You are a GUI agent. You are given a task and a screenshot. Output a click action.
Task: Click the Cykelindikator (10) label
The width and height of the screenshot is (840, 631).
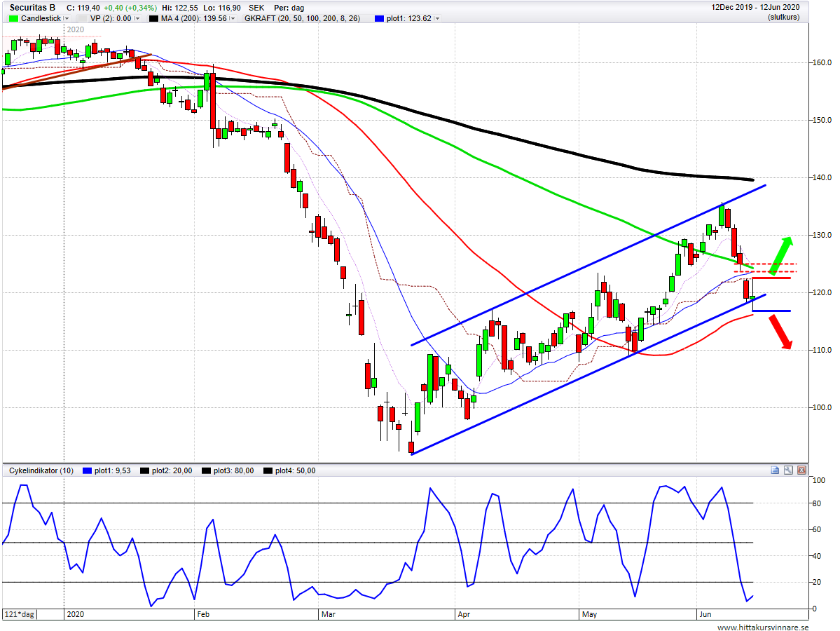coord(41,470)
